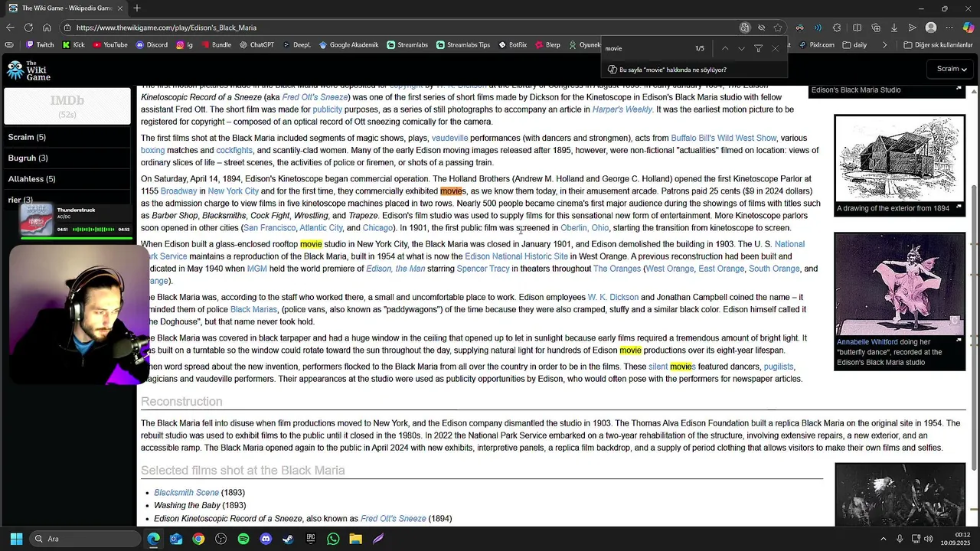Select the Scraim (5) player row
Image resolution: width=980 pixels, height=551 pixels.
click(x=67, y=137)
